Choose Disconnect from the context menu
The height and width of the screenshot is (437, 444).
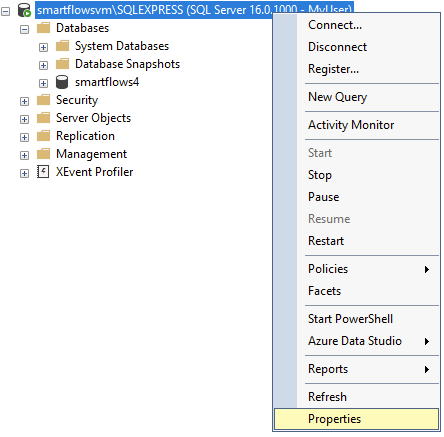(356, 47)
